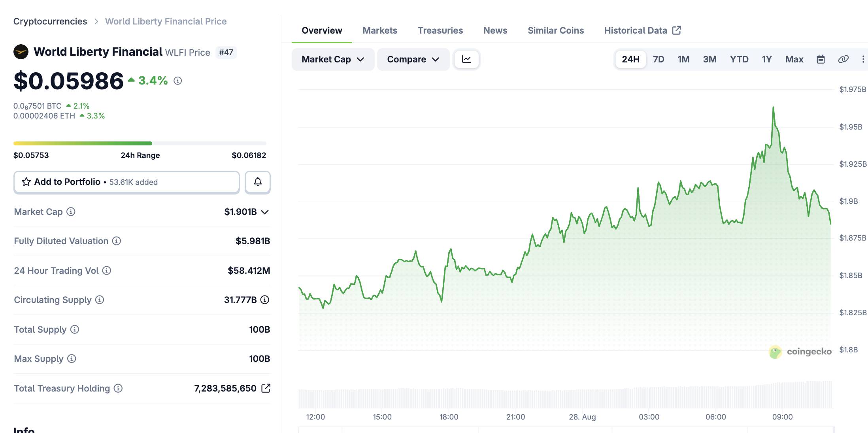Open Total Treasury Holding external link icon
Screen dimensions: 868x433
[x=266, y=388]
